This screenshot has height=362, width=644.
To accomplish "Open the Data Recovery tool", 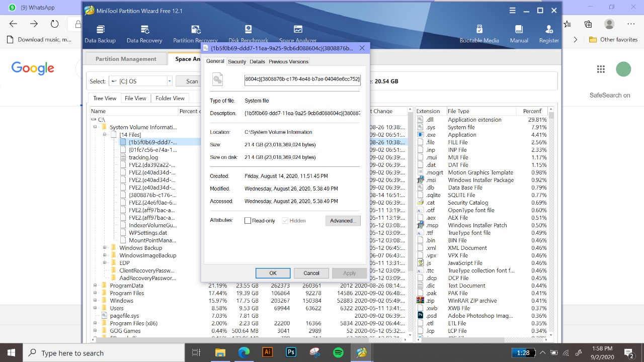I will coord(144,34).
